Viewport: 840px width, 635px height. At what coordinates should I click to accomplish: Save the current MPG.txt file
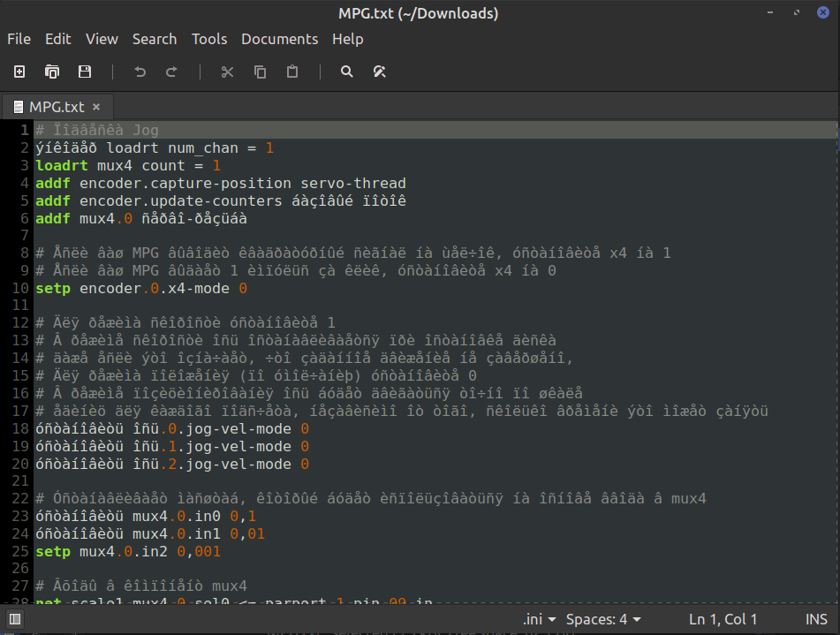click(85, 72)
